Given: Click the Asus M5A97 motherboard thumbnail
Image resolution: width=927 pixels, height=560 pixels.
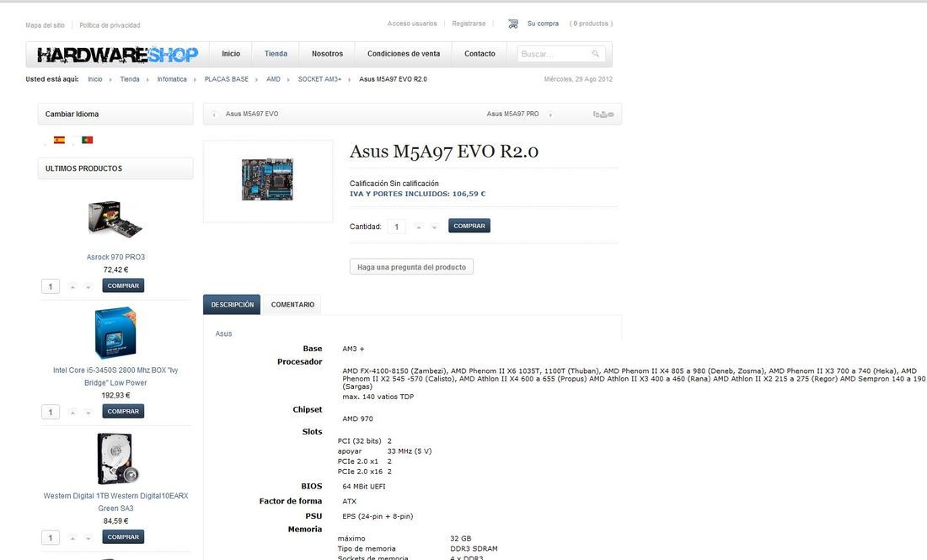Looking at the screenshot, I should (267, 179).
